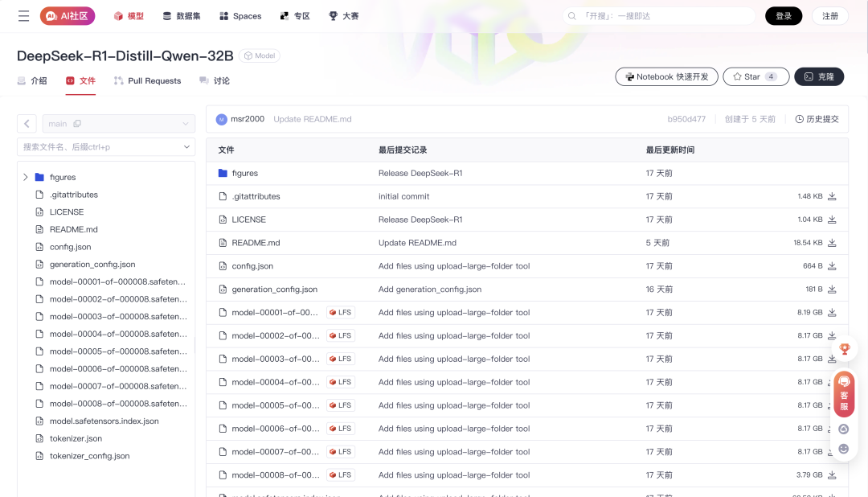
Task: Click the Model tag badge
Action: 260,56
